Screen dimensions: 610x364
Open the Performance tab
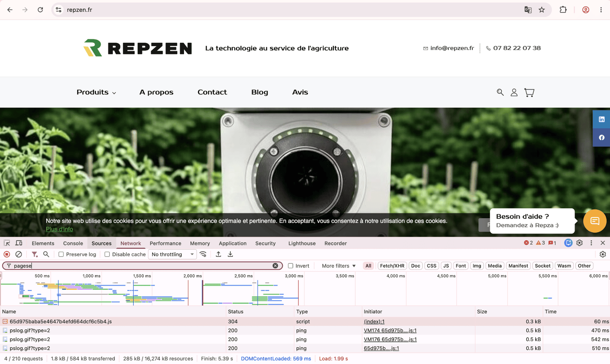coord(165,243)
